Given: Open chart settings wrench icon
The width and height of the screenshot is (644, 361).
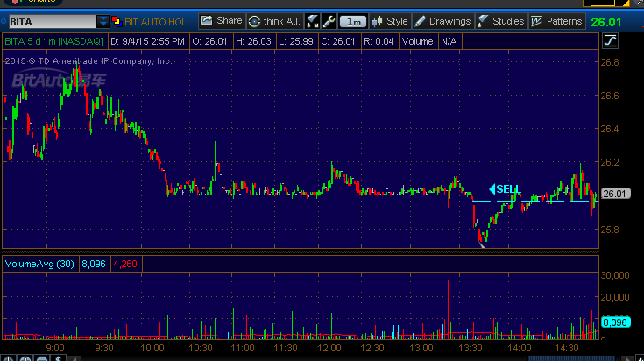Looking at the screenshot, I should [329, 20].
